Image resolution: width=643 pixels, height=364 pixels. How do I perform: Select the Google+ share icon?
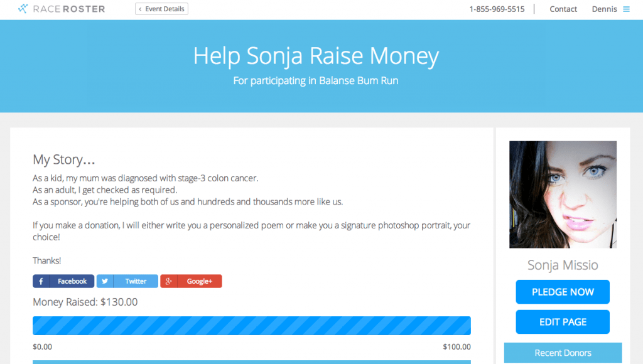(168, 281)
